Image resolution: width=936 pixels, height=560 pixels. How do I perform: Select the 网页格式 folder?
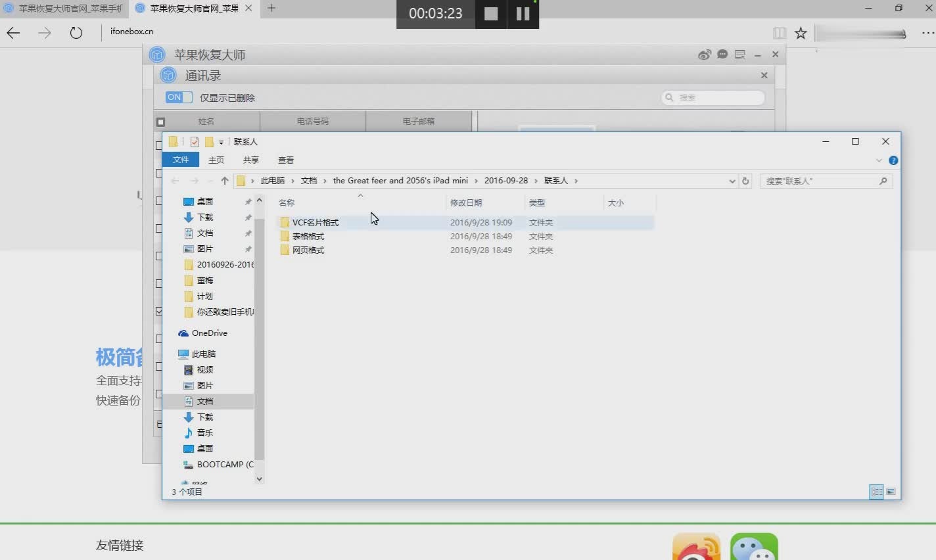[308, 250]
